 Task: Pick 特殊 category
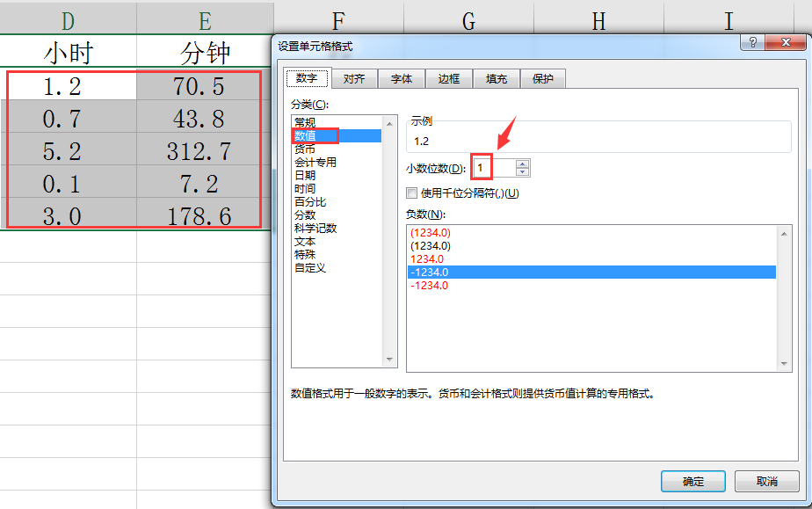337,255
